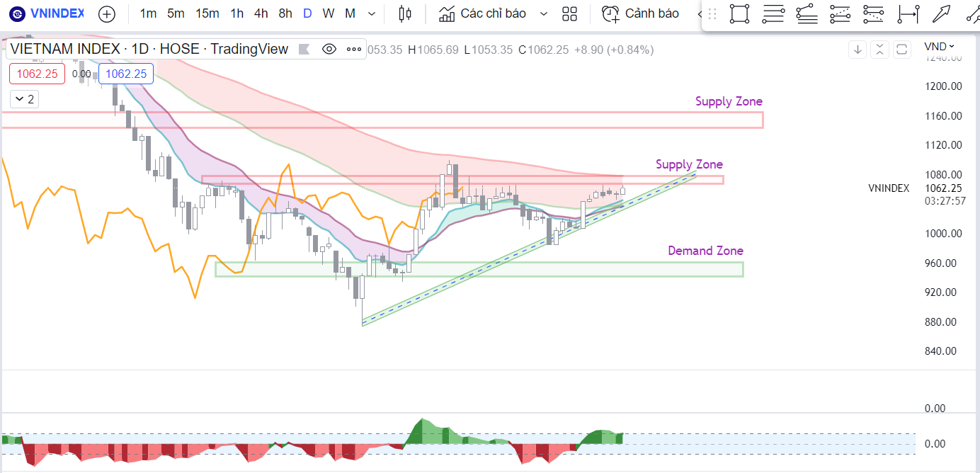The height and width of the screenshot is (473, 980).
Task: Click the VIETNAM INDEX chart title
Action: point(149,49)
